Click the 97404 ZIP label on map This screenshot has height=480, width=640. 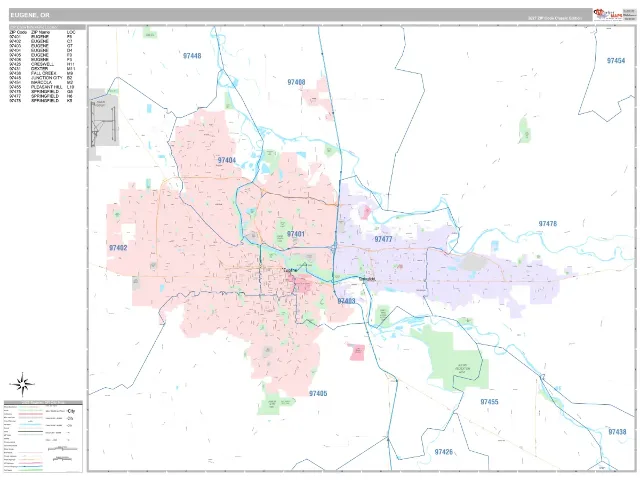pyautogui.click(x=227, y=160)
